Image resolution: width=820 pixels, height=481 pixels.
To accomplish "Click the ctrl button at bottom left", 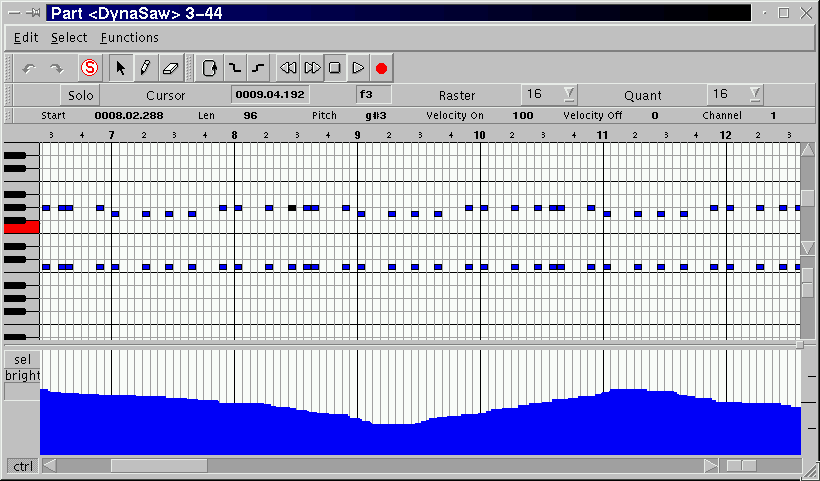I will click(22, 466).
